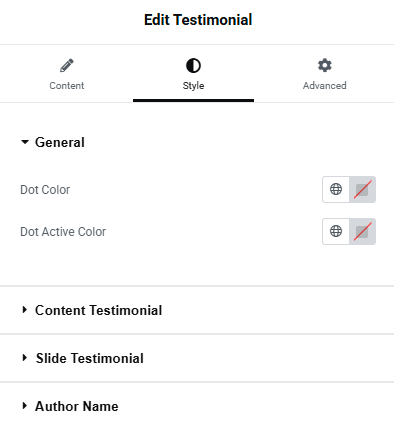Screen dimensions: 394x433
Task: Open the Slide Testimonial heading text
Action: [90, 358]
